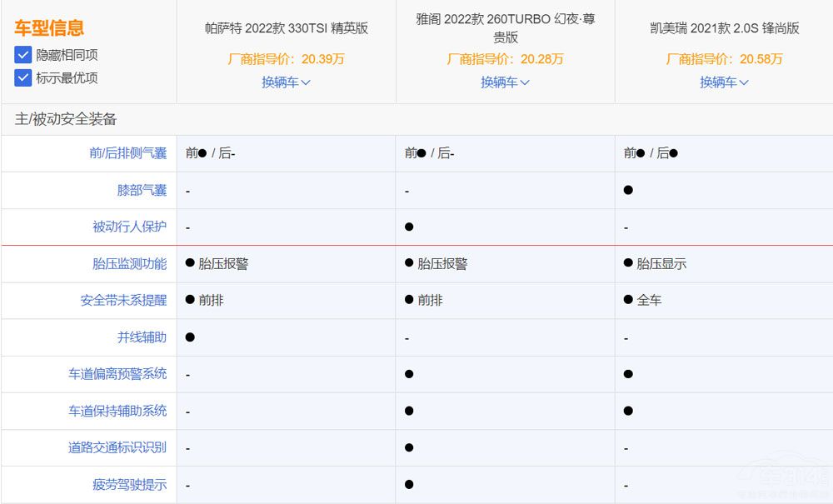Open the 换辆车 dropdown for 雅阁
833x504 pixels.
(504, 82)
